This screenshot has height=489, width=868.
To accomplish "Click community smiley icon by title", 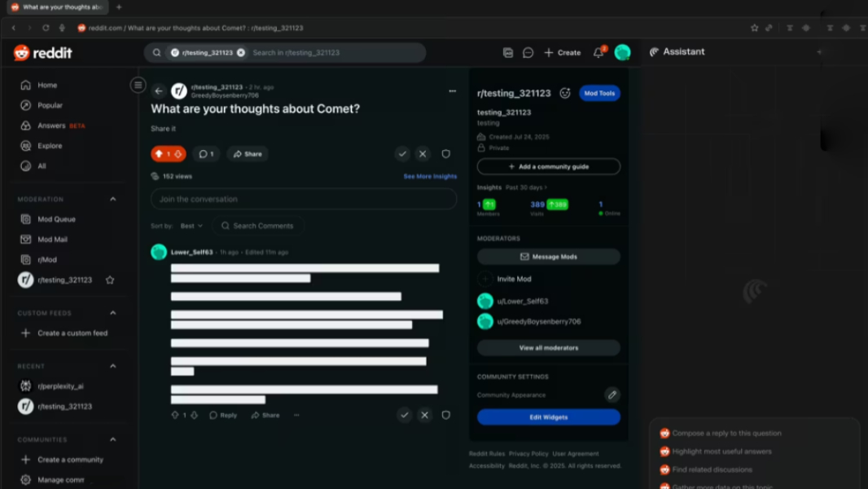I will coord(564,93).
